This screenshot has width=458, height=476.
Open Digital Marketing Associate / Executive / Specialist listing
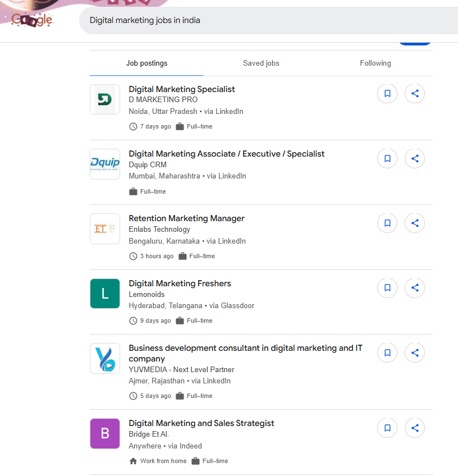tap(226, 154)
